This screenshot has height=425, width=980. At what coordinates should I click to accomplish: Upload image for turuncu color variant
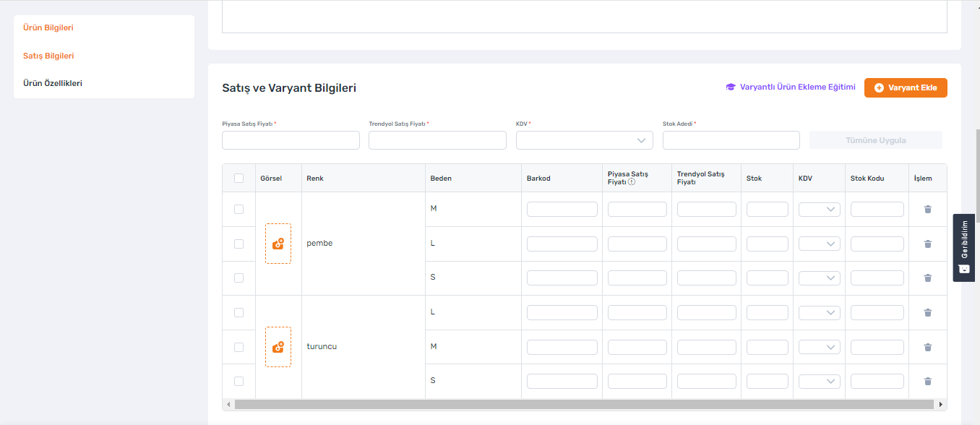[x=278, y=347]
